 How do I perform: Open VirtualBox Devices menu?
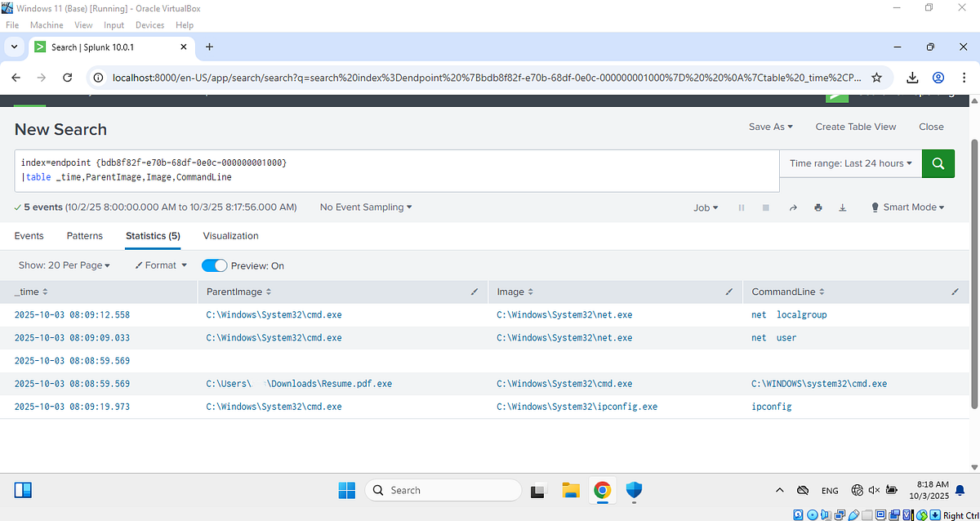(x=149, y=25)
